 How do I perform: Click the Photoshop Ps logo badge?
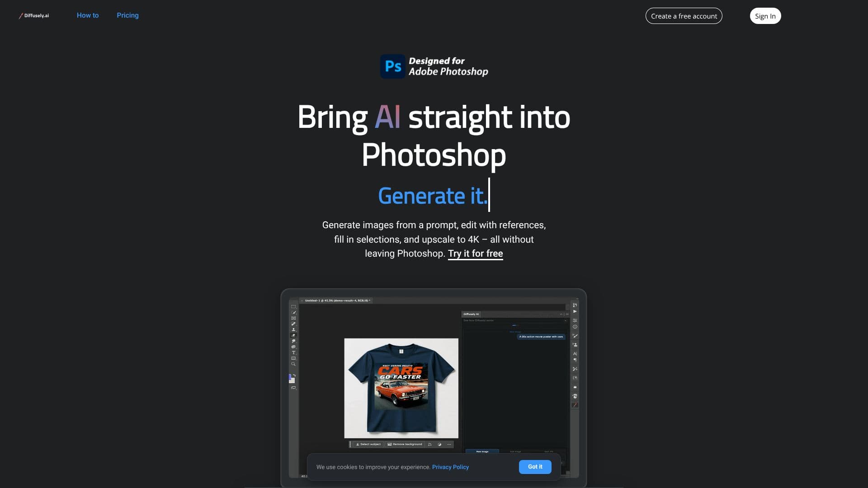392,66
